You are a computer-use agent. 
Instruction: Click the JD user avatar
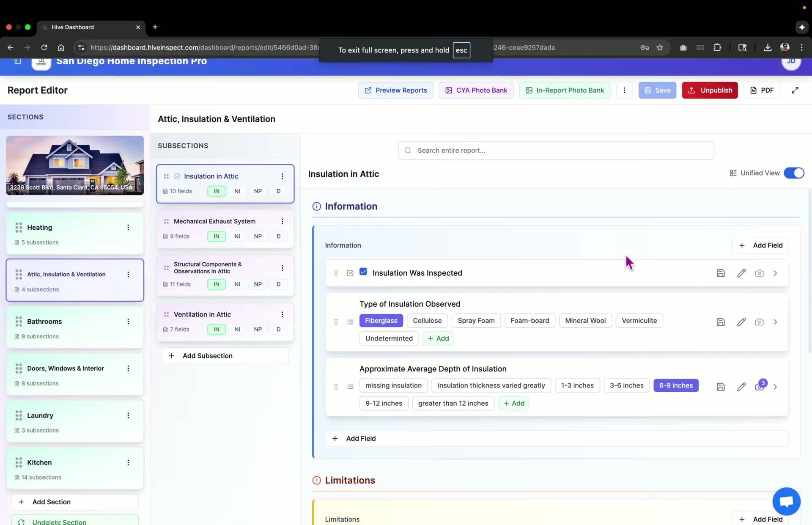(x=791, y=61)
